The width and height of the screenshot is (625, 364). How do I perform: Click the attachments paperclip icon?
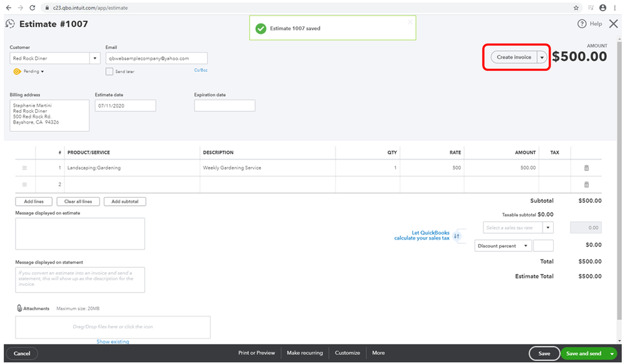pos(19,308)
